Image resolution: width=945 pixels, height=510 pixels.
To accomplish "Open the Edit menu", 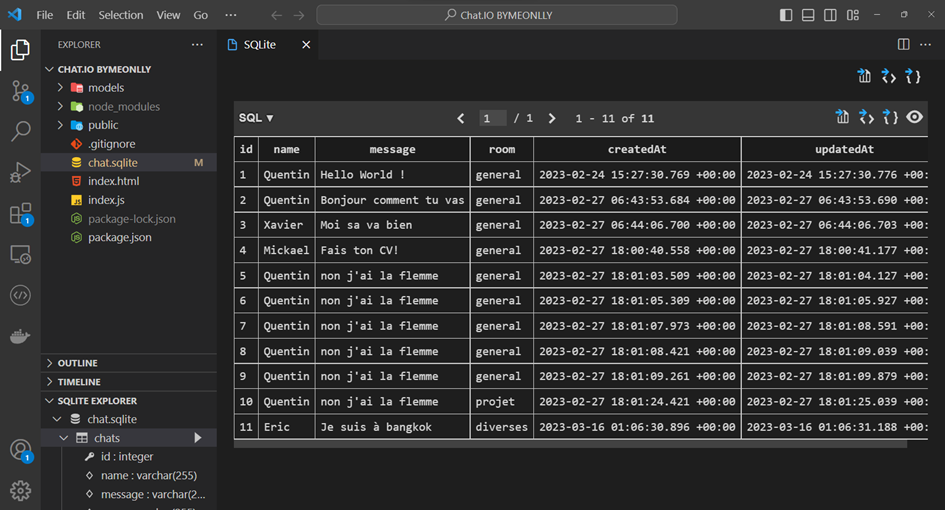I will click(75, 15).
